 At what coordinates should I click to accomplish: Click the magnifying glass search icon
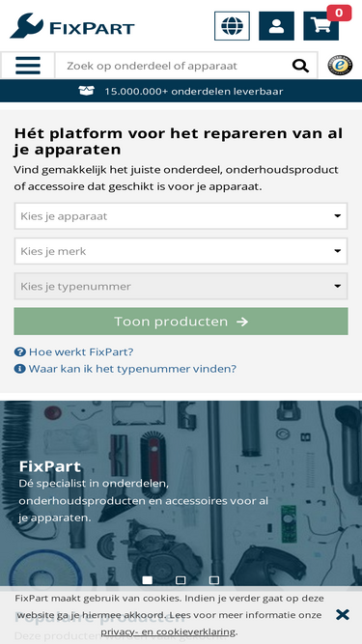tap(300, 66)
